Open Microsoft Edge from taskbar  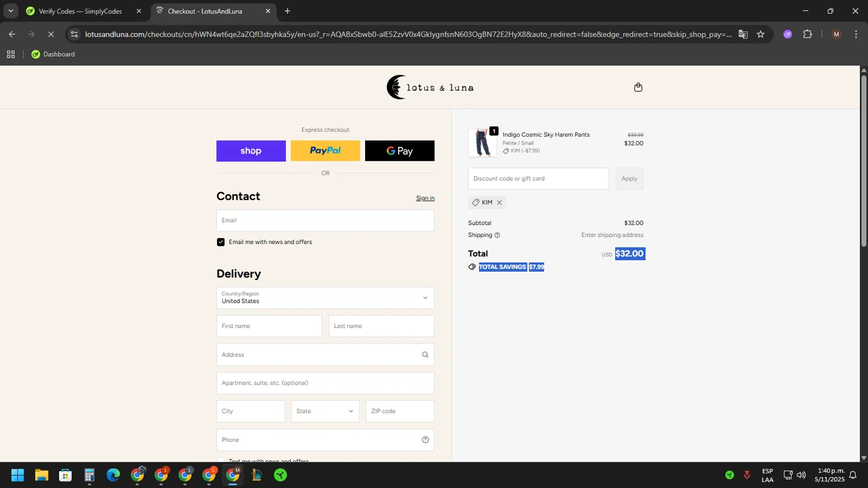pyautogui.click(x=113, y=475)
